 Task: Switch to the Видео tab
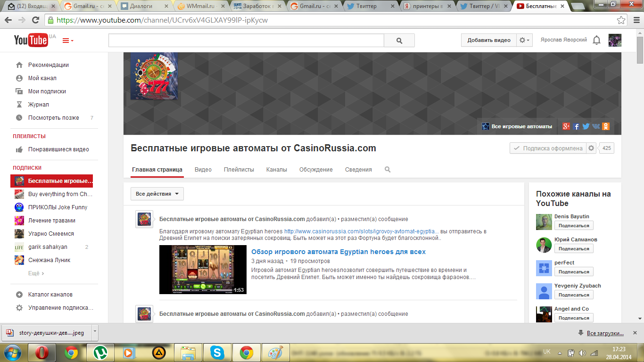pyautogui.click(x=203, y=170)
